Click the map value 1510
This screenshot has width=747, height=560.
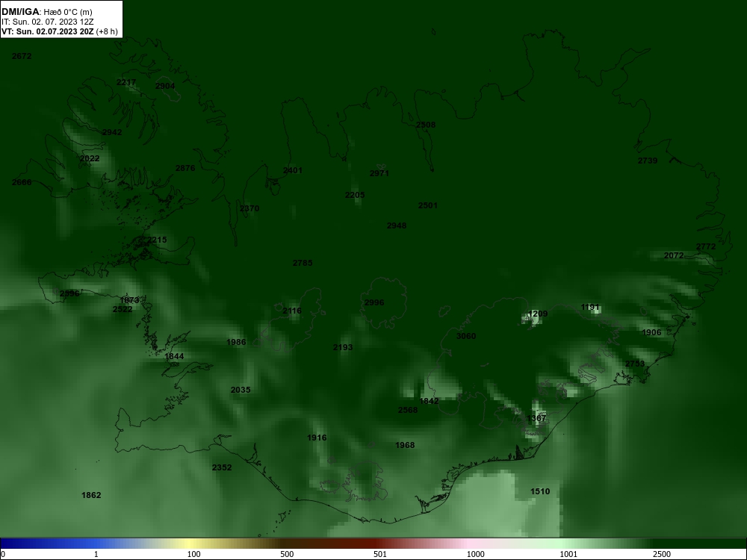tap(540, 491)
